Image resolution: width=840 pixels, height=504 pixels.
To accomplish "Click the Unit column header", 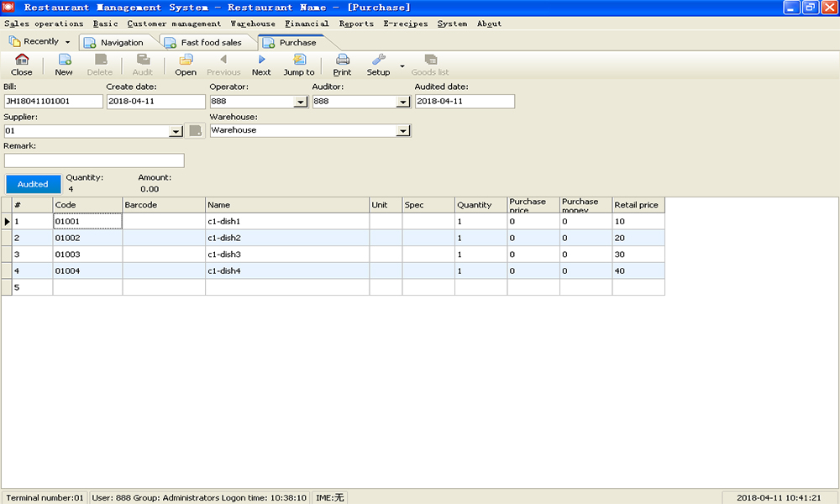I will click(386, 205).
